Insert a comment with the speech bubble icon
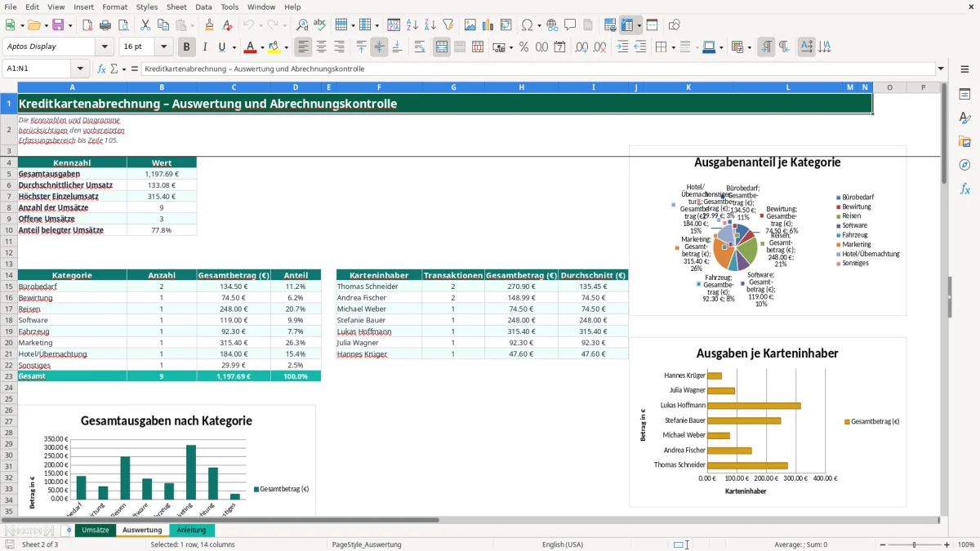Viewport: 980px width, 551px height. click(570, 25)
